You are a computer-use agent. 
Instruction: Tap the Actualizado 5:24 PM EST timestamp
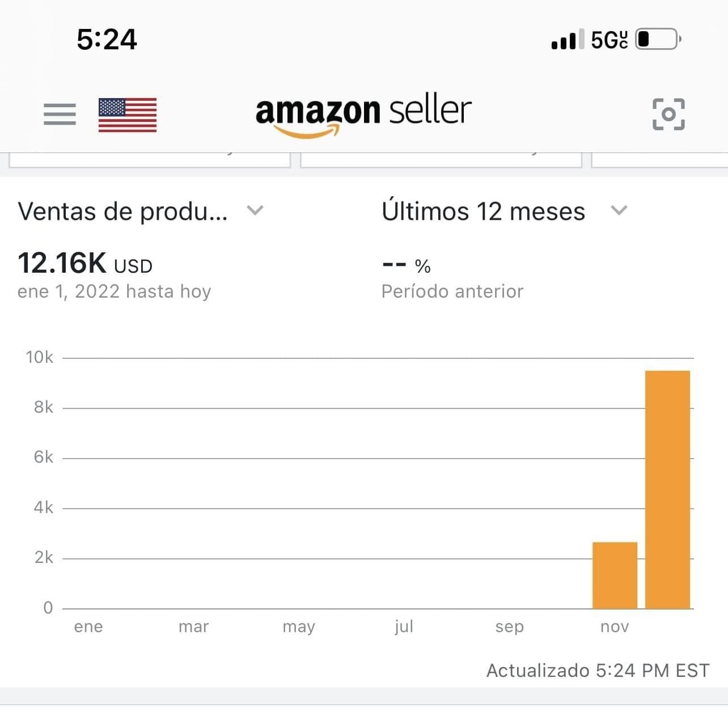[x=598, y=671]
